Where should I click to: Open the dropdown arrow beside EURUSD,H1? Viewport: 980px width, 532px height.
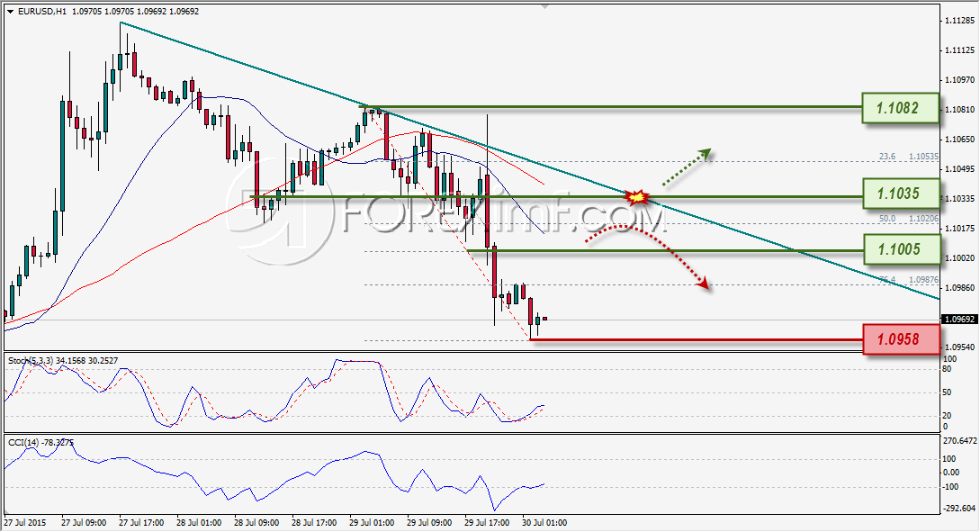11,12
